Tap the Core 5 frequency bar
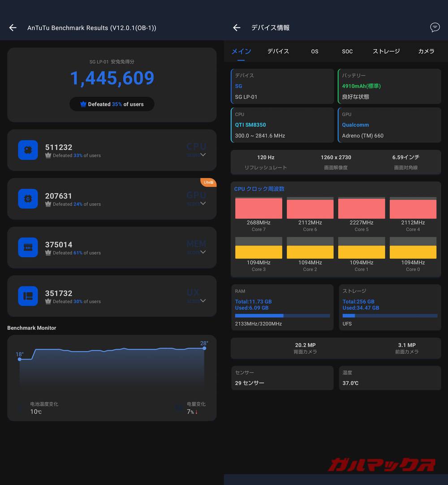 click(362, 208)
